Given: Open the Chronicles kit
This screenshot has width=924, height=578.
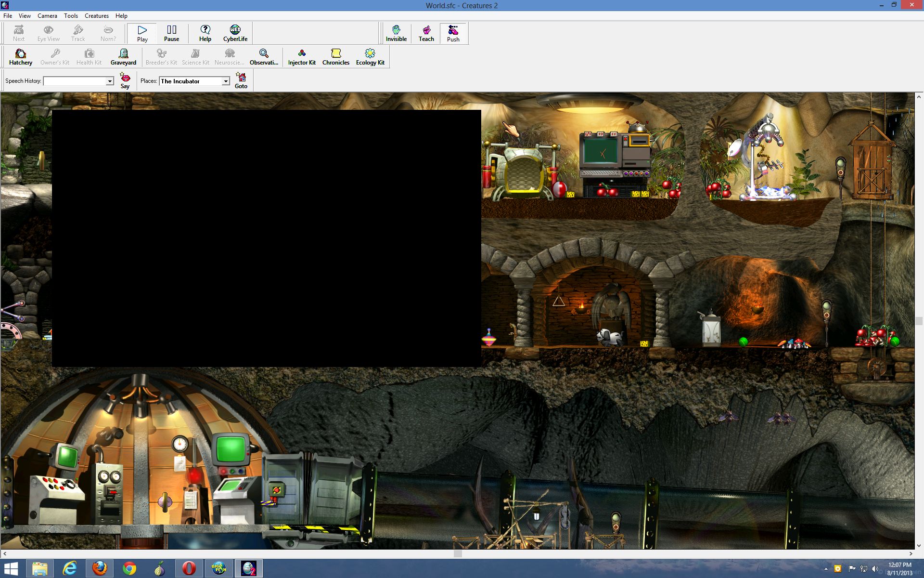Looking at the screenshot, I should 336,57.
